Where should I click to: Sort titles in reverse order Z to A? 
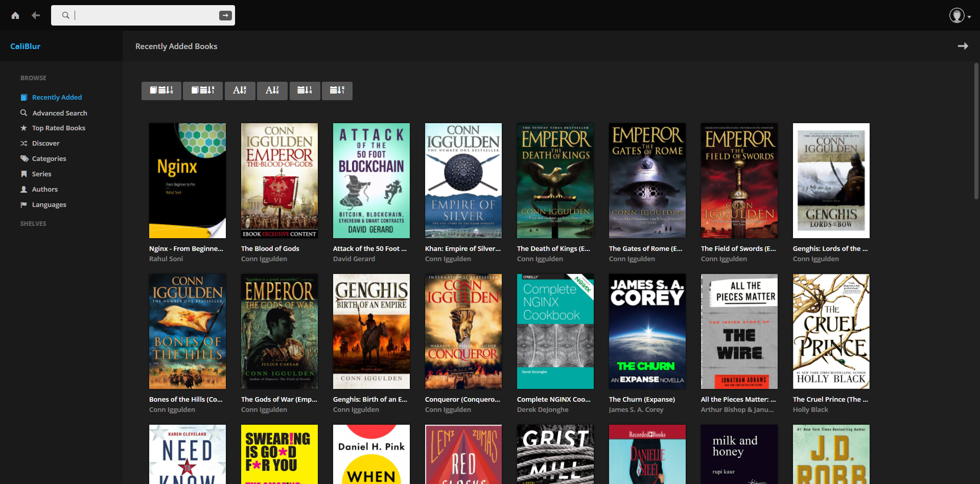[272, 90]
